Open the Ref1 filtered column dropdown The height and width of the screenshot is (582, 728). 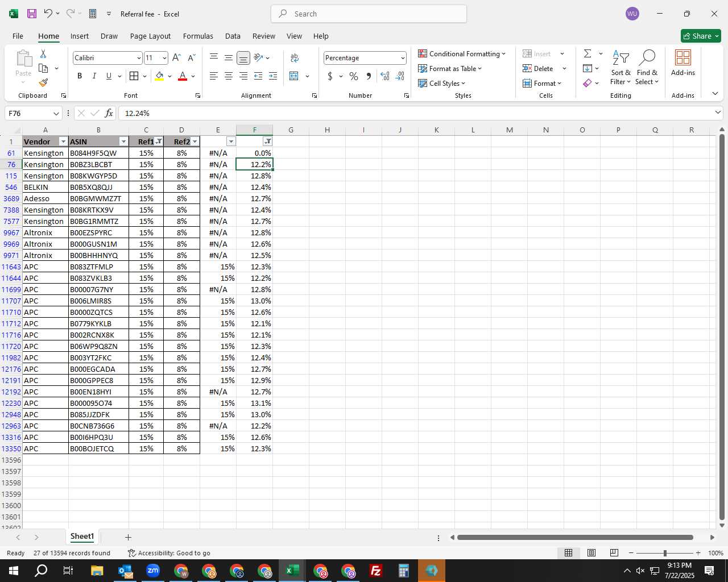point(159,142)
